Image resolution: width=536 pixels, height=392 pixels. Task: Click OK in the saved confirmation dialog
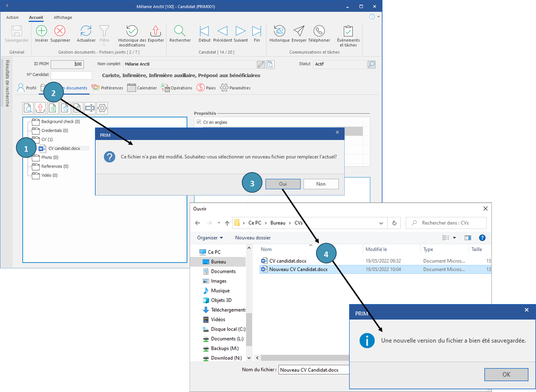point(506,374)
